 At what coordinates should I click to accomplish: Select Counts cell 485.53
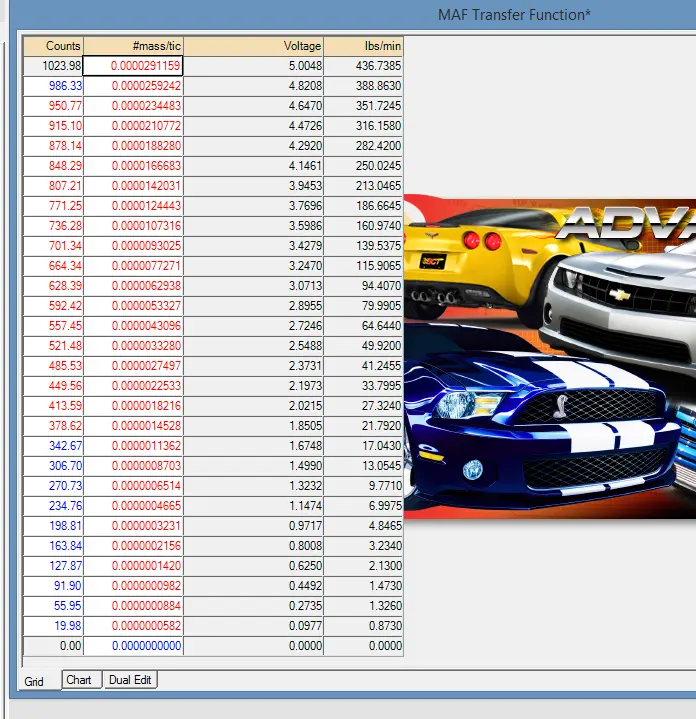53,366
